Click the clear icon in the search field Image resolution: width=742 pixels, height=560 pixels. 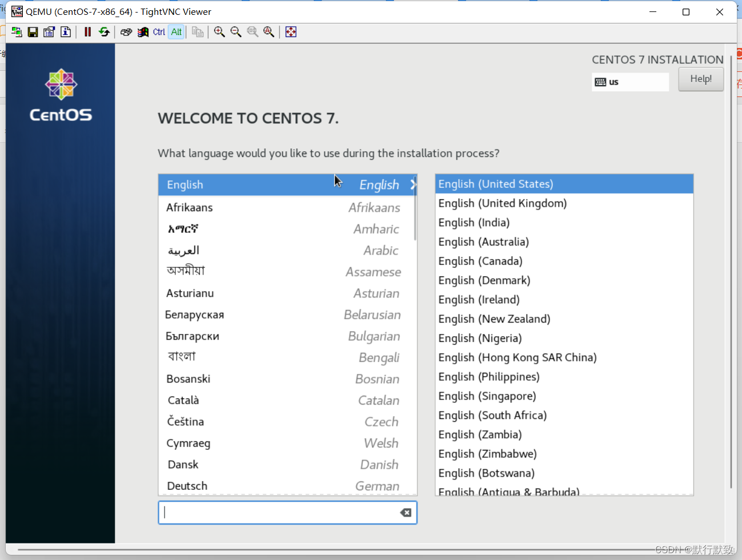(x=406, y=513)
